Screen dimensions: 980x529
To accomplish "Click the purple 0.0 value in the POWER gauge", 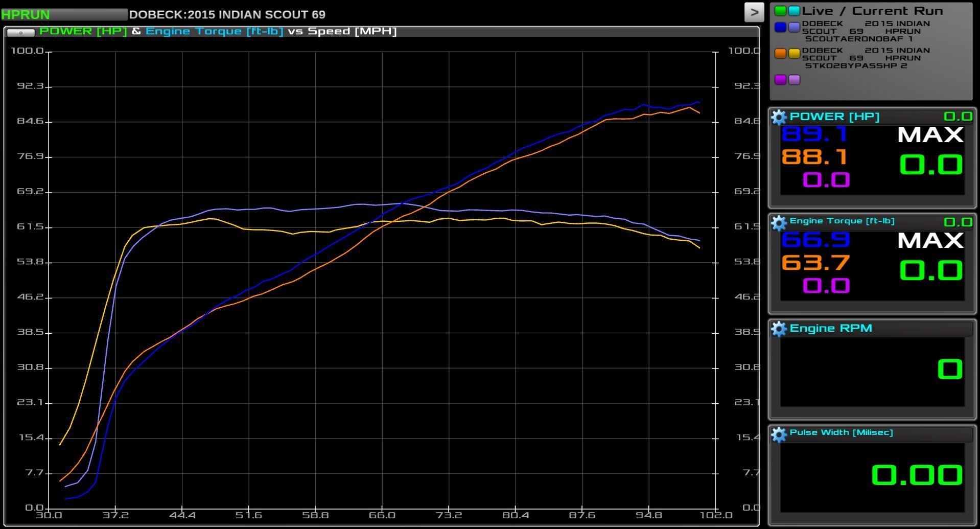I will 826,180.
